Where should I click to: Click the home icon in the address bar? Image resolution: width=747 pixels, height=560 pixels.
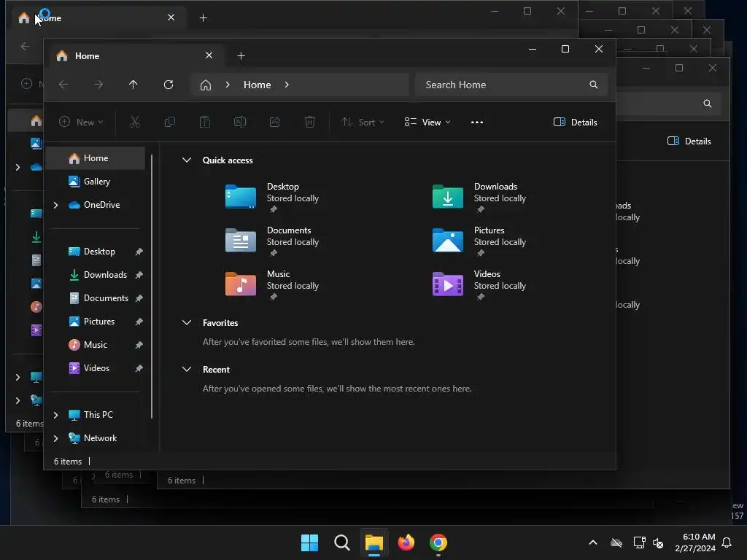coord(205,85)
